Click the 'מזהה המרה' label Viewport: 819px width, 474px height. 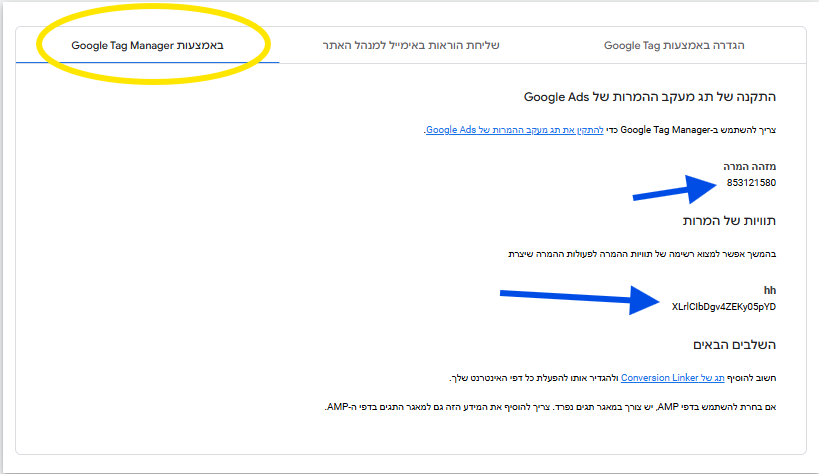tap(750, 167)
